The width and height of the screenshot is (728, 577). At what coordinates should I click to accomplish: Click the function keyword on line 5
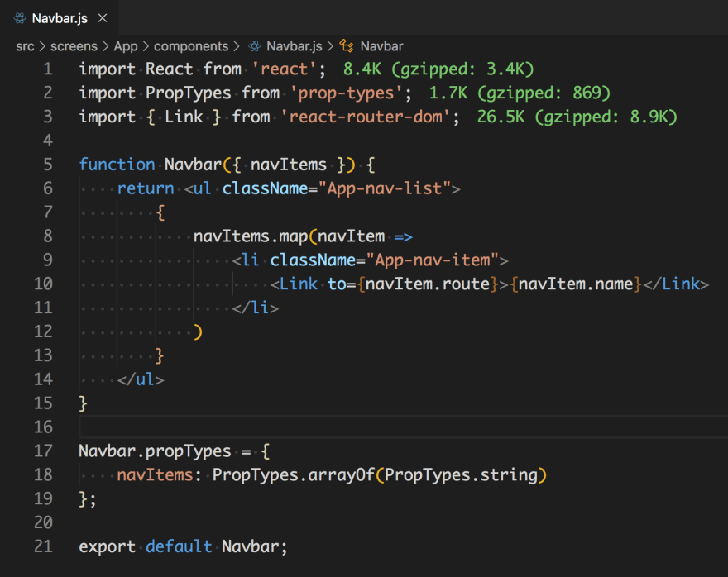click(x=116, y=165)
